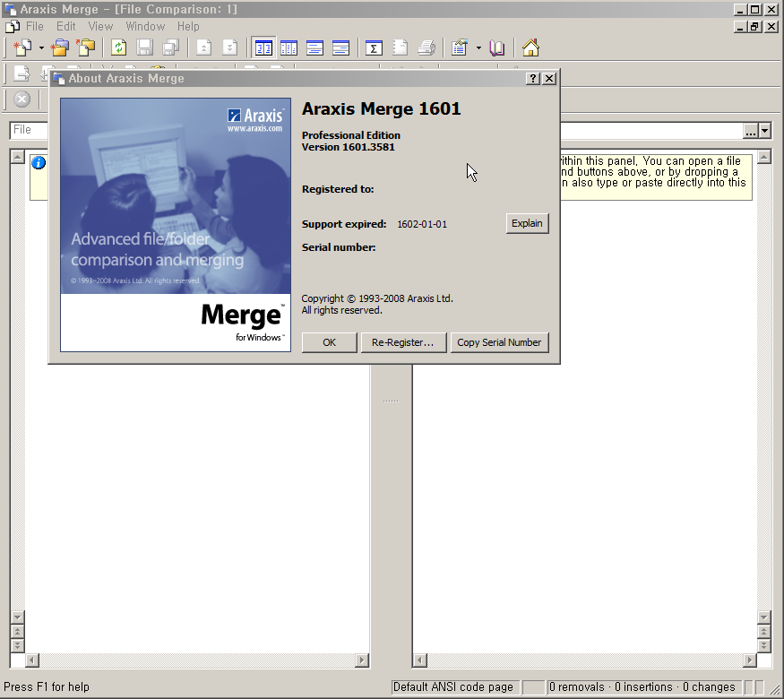Click the support expiry date '1602-01-01'
Image resolution: width=784 pixels, height=699 pixels.
point(422,225)
